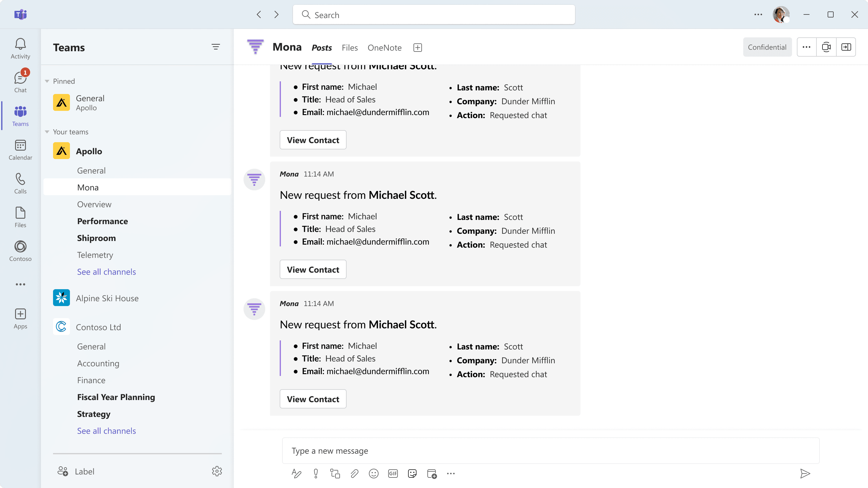The width and height of the screenshot is (868, 488).
Task: Open more channel options ellipsis
Action: [807, 47]
